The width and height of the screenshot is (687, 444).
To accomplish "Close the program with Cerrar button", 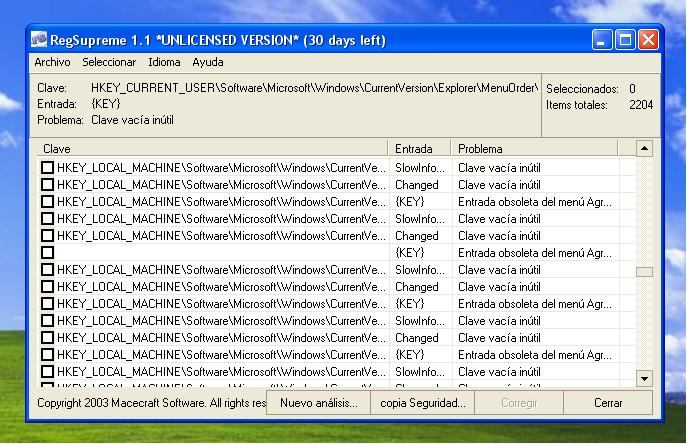I will click(x=608, y=403).
